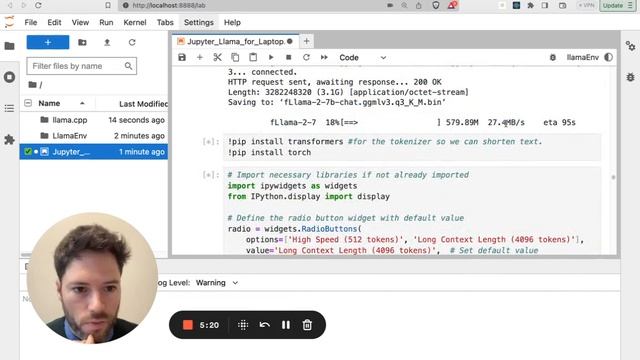Open the Edit menu
The height and width of the screenshot is (360, 640).
[x=54, y=22]
